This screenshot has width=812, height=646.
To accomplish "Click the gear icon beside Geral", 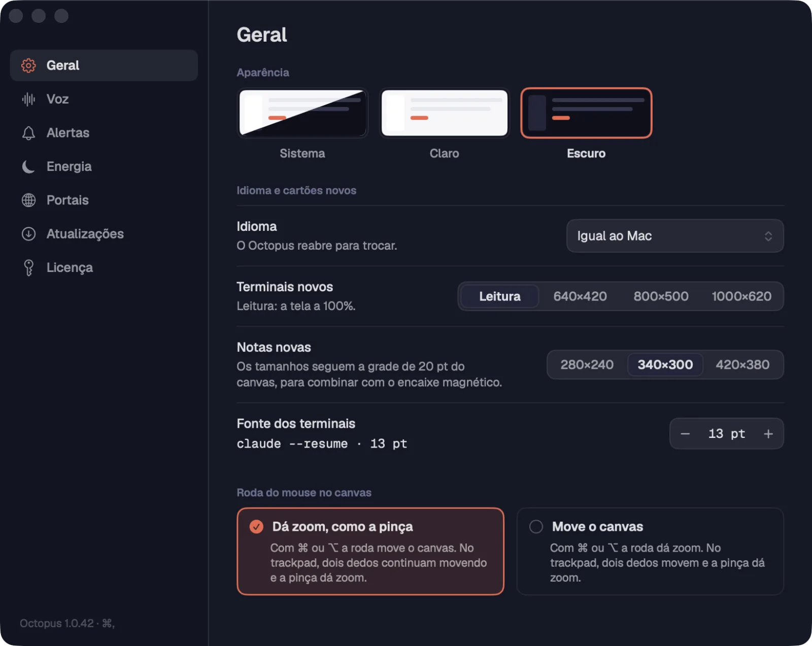I will click(28, 65).
